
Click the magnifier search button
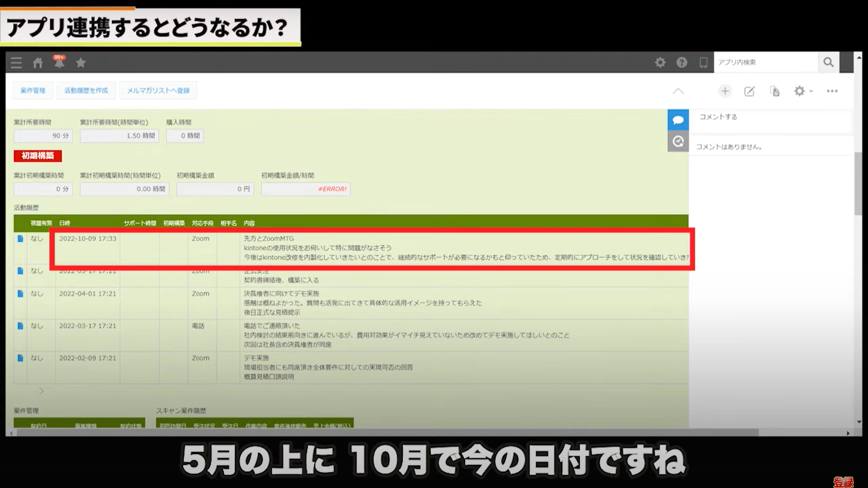828,63
